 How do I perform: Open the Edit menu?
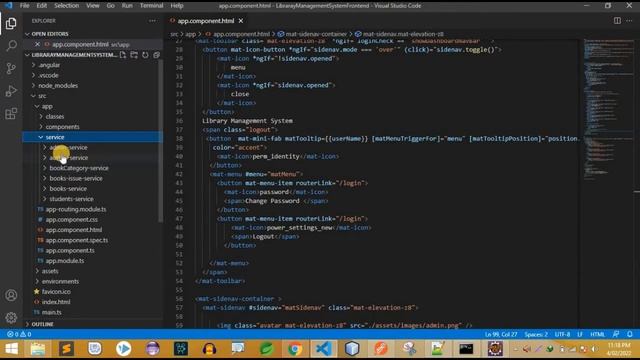[x=42, y=6]
